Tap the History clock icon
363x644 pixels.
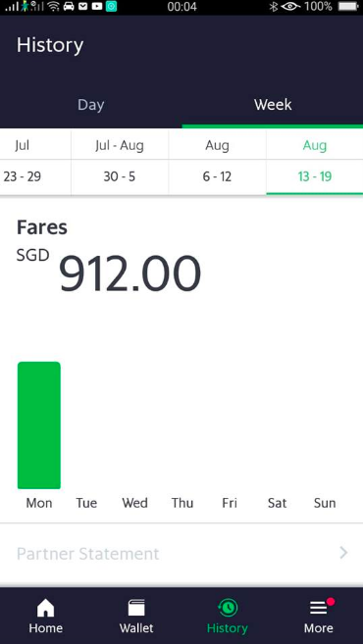click(x=228, y=608)
